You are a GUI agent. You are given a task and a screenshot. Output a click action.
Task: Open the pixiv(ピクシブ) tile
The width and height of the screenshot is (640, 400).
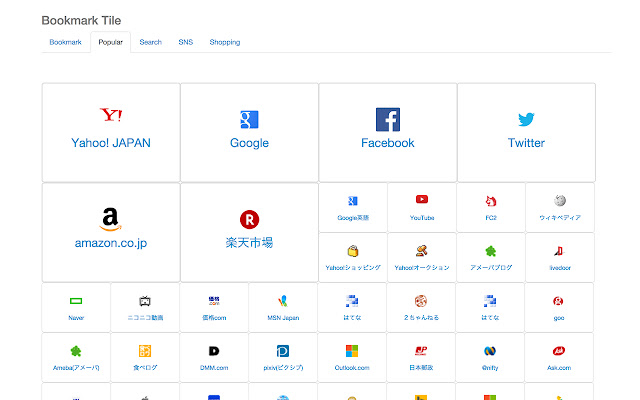283,358
